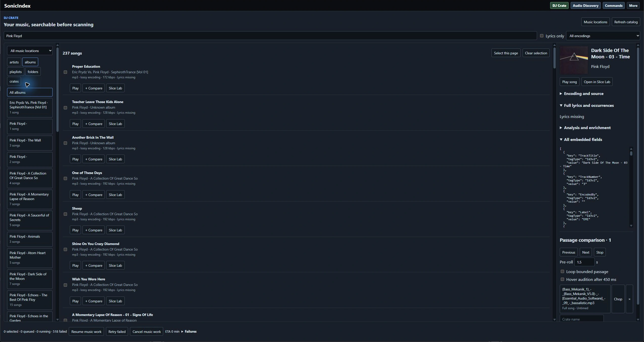Image resolution: width=644 pixels, height=342 pixels.
Task: Switch to the Audio Discovery tab
Action: click(x=586, y=6)
